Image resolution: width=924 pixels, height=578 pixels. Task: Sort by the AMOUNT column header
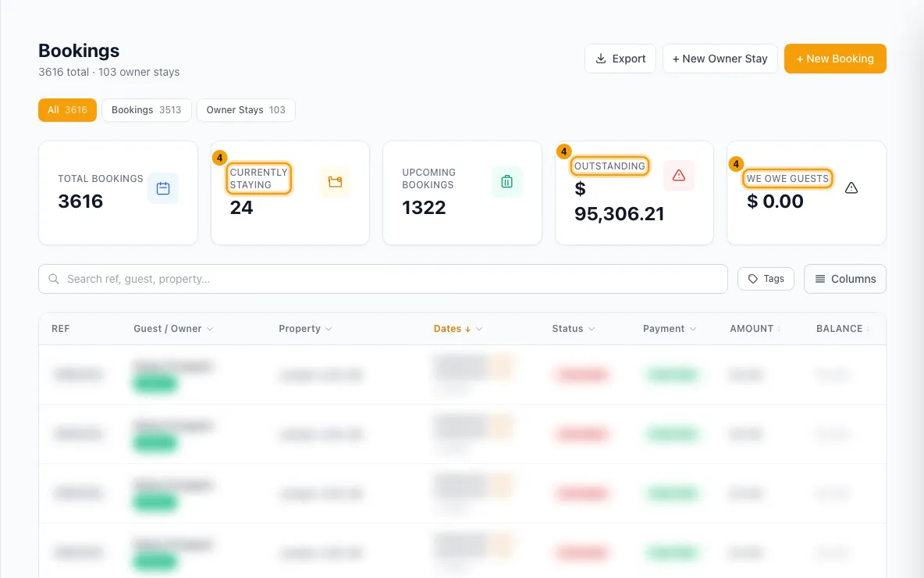click(755, 329)
